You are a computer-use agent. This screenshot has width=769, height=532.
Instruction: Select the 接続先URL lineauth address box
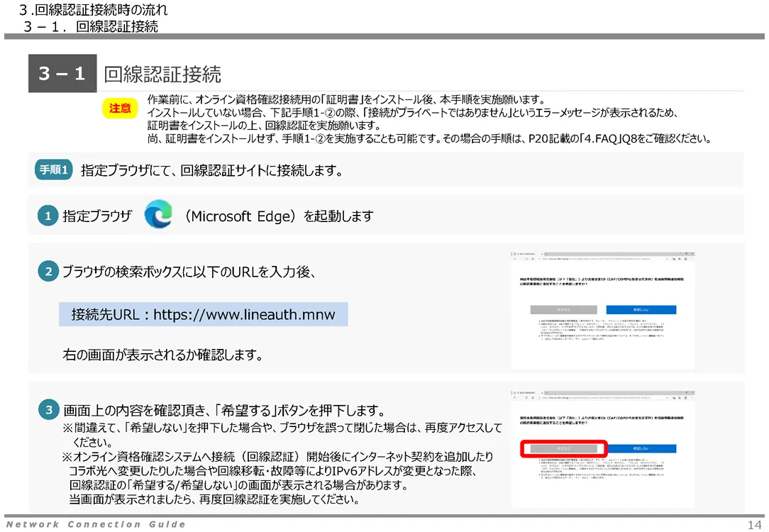coord(203,314)
